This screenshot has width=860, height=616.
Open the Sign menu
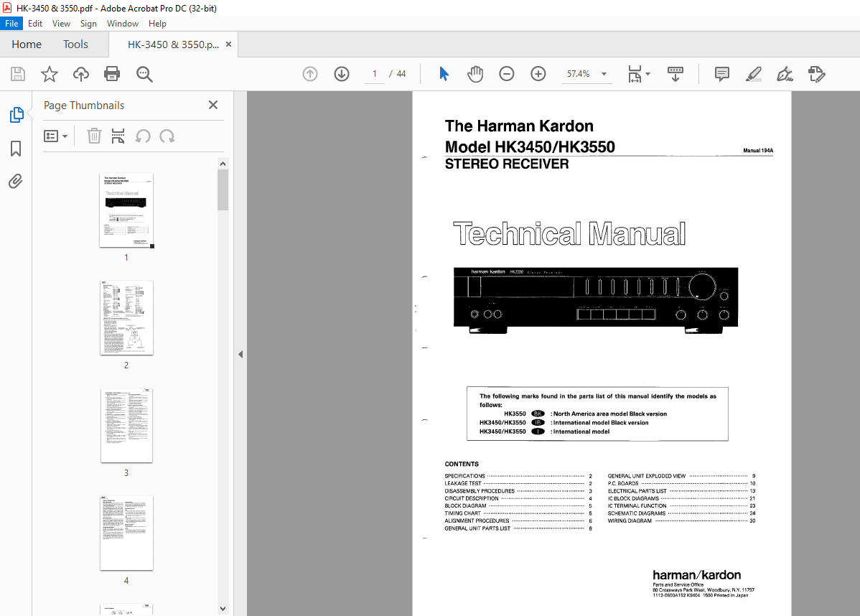[88, 24]
